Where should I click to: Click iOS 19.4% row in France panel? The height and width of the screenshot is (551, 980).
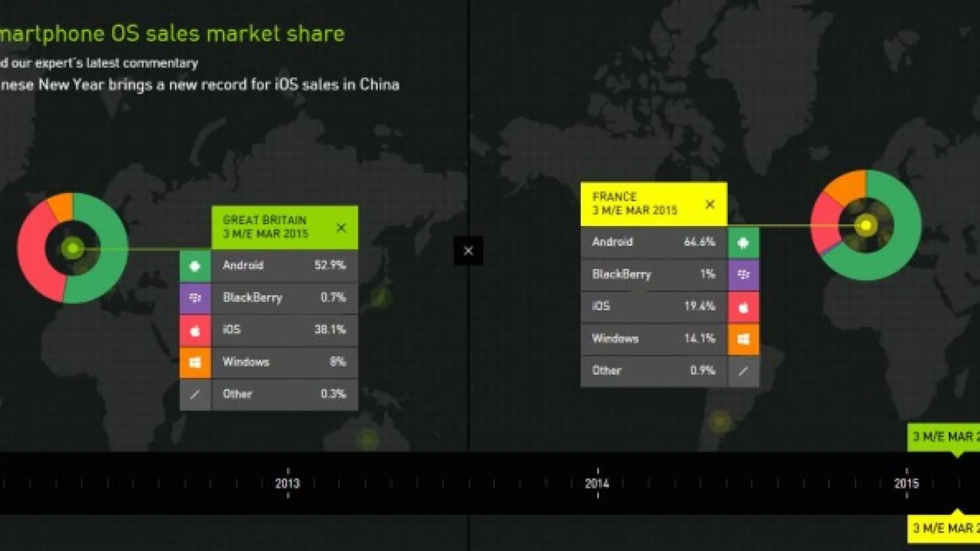click(654, 307)
